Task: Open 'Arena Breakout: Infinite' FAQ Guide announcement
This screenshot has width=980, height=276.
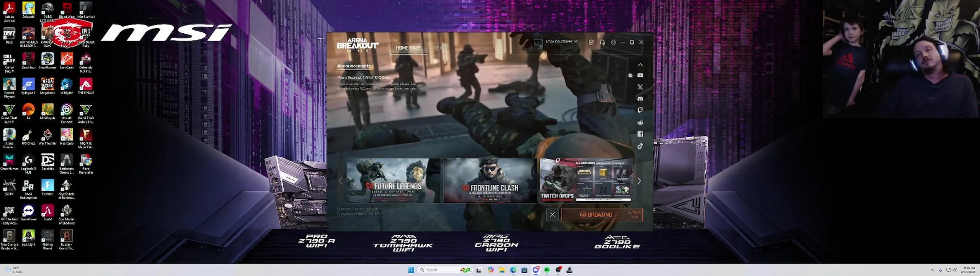Action: click(x=364, y=77)
